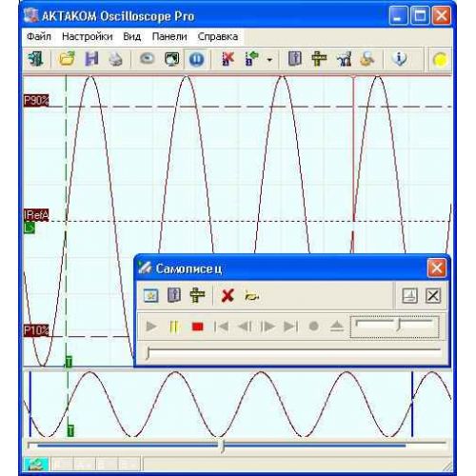Open the Настройки menu
Screen dimensions: 476x476
(x=88, y=36)
